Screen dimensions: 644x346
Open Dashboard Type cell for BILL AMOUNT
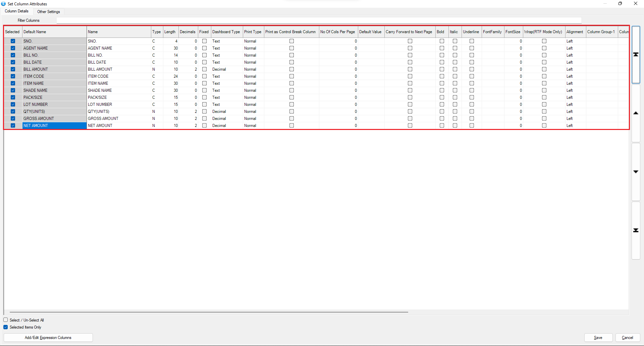tap(226, 69)
